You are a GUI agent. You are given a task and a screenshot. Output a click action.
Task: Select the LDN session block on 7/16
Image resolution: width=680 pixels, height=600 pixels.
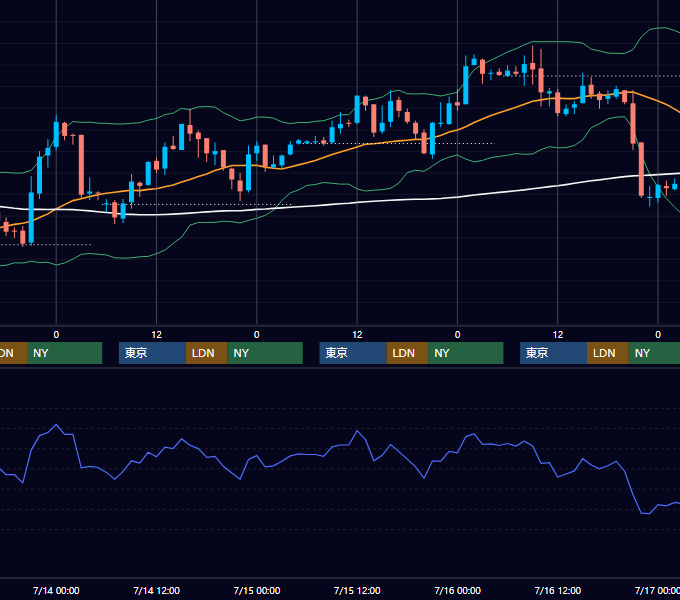(x=608, y=353)
